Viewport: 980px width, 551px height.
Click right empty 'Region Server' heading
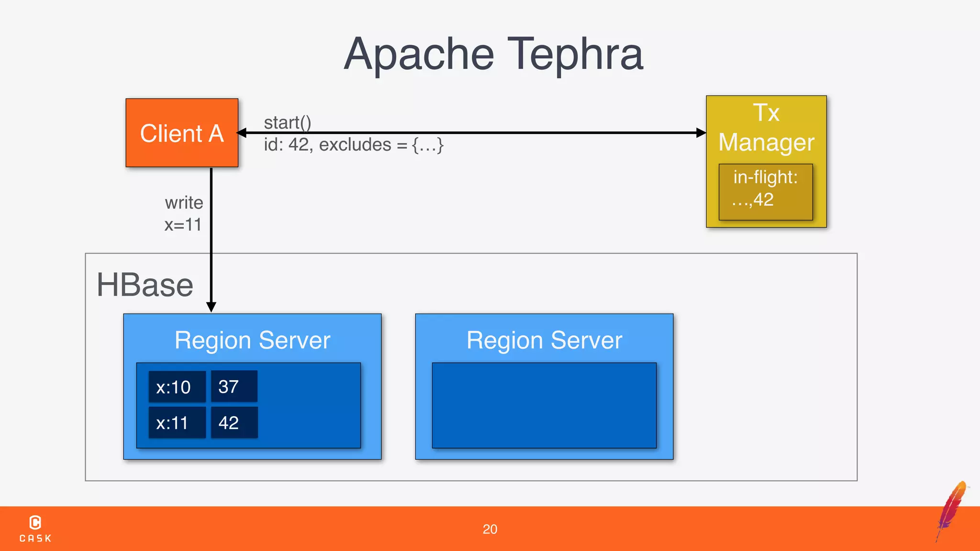(544, 341)
